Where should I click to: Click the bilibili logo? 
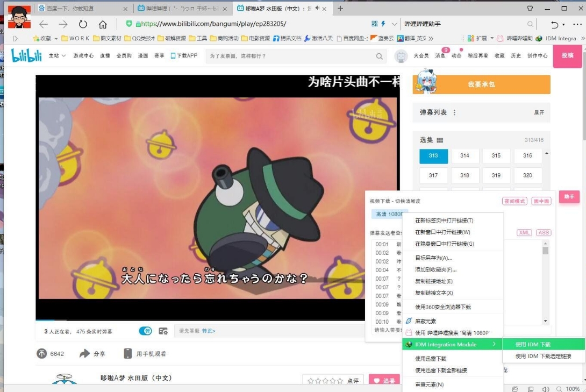point(26,55)
